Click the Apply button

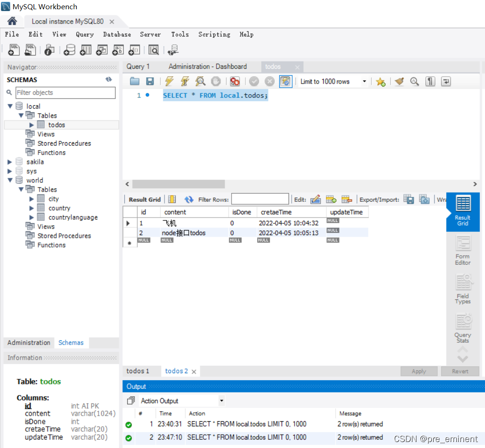point(419,371)
